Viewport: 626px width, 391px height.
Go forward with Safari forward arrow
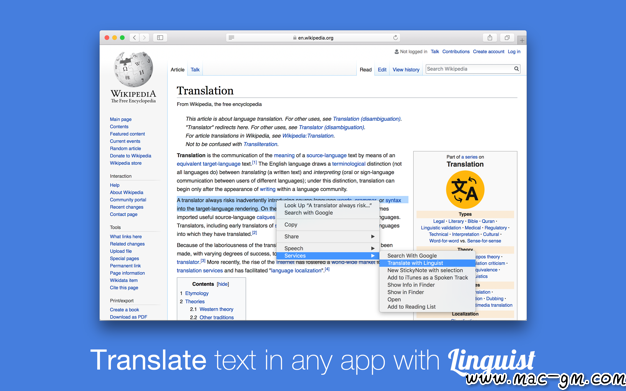pyautogui.click(x=144, y=38)
